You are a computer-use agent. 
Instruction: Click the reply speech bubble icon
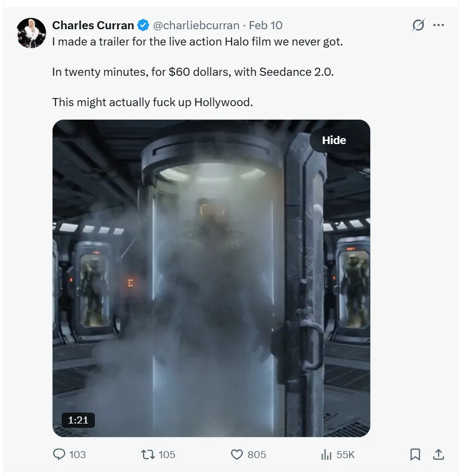point(59,454)
